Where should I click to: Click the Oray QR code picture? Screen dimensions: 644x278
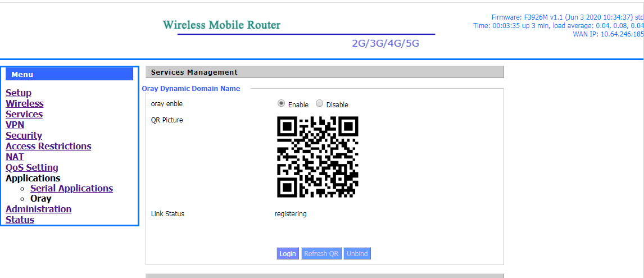(x=318, y=157)
